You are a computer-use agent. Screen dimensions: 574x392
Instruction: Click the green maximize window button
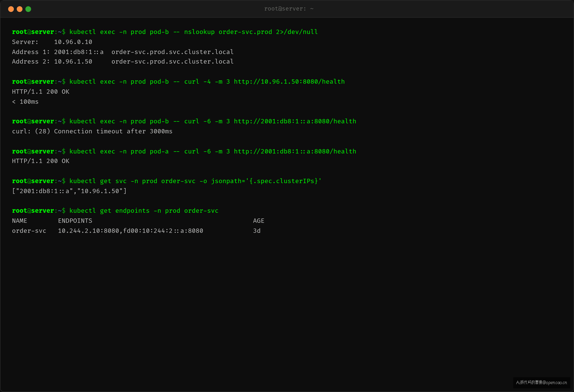click(x=28, y=9)
